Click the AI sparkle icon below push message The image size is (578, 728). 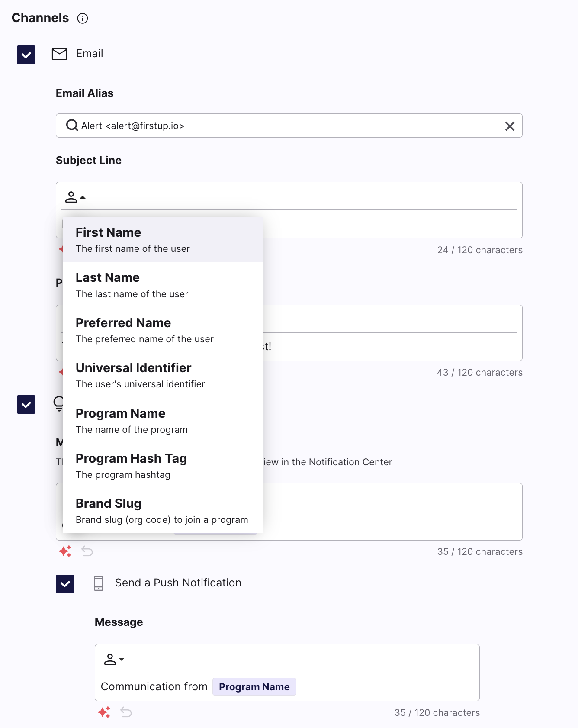click(104, 712)
